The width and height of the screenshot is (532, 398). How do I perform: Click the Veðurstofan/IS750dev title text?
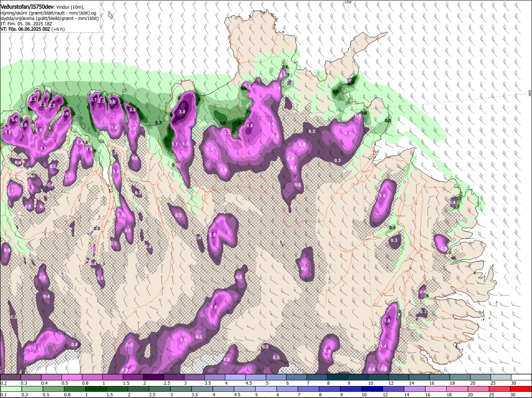click(x=27, y=7)
